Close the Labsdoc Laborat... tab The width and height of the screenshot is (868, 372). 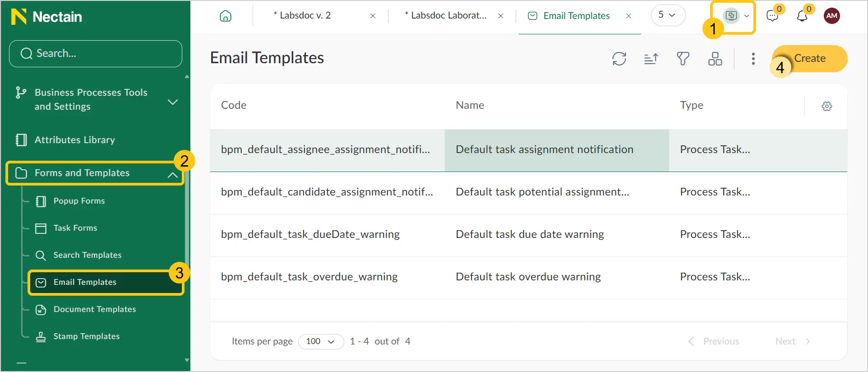pos(501,16)
